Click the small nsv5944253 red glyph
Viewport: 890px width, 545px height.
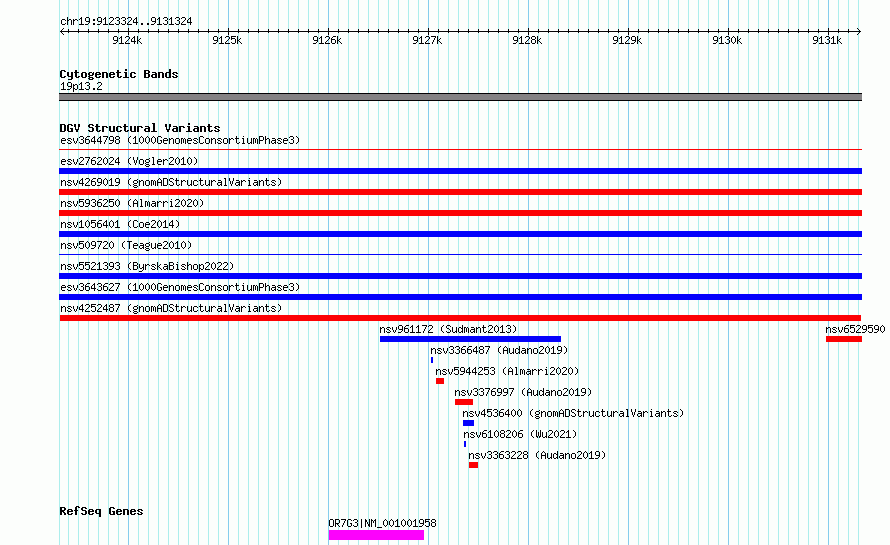[x=440, y=381]
